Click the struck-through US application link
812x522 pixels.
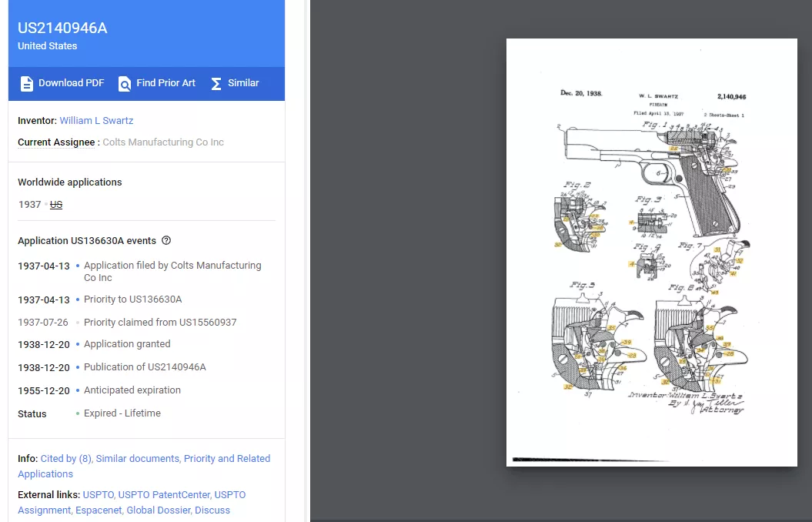coord(56,205)
